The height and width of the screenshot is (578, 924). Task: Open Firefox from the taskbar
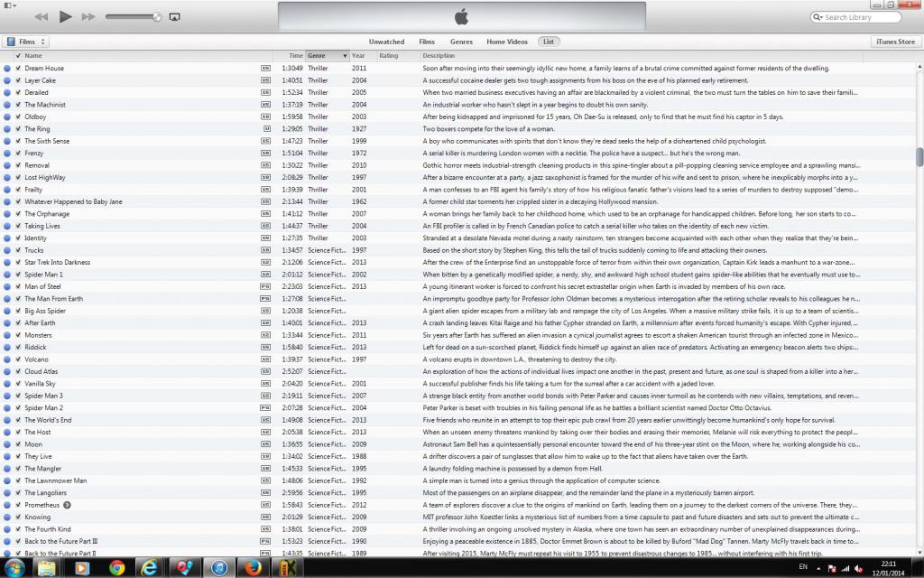[x=253, y=568]
